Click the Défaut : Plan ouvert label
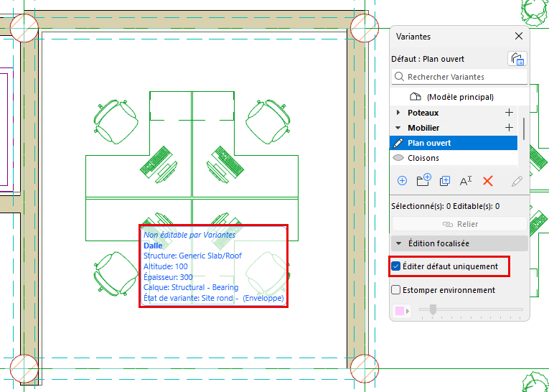This screenshot has height=392, width=549. [x=428, y=59]
